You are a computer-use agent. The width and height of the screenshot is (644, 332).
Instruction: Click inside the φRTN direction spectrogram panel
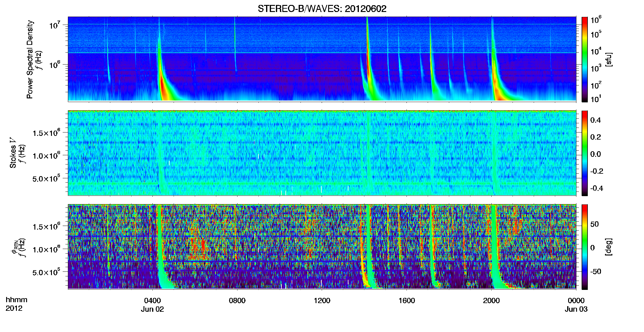(x=322, y=247)
